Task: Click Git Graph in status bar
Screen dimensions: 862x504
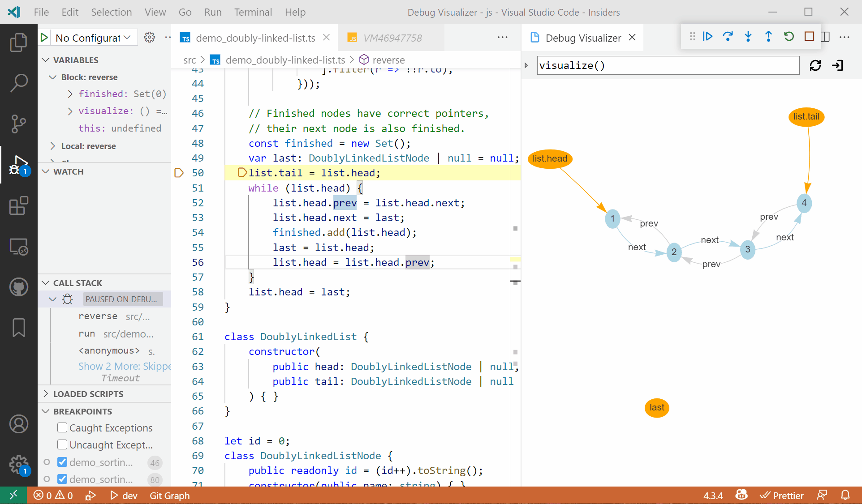Action: tap(169, 495)
